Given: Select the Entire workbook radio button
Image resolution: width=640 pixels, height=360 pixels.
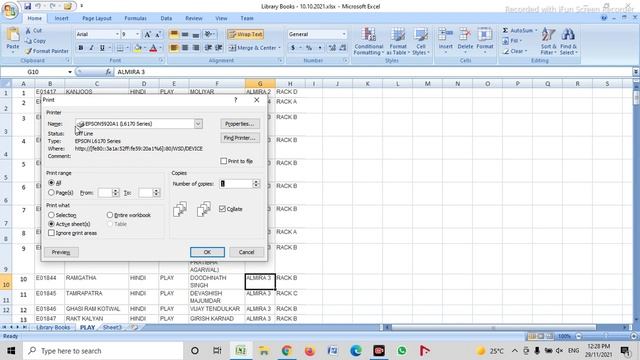Looking at the screenshot, I should pos(110,215).
